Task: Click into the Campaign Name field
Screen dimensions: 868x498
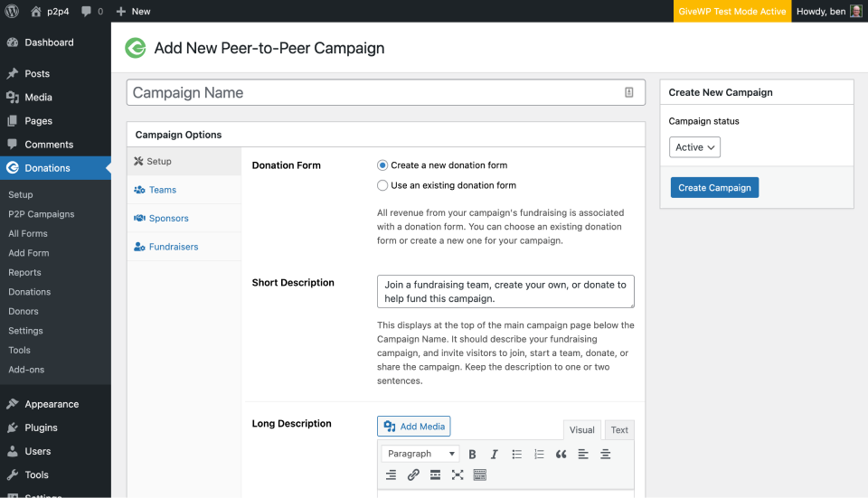Action: [x=386, y=92]
